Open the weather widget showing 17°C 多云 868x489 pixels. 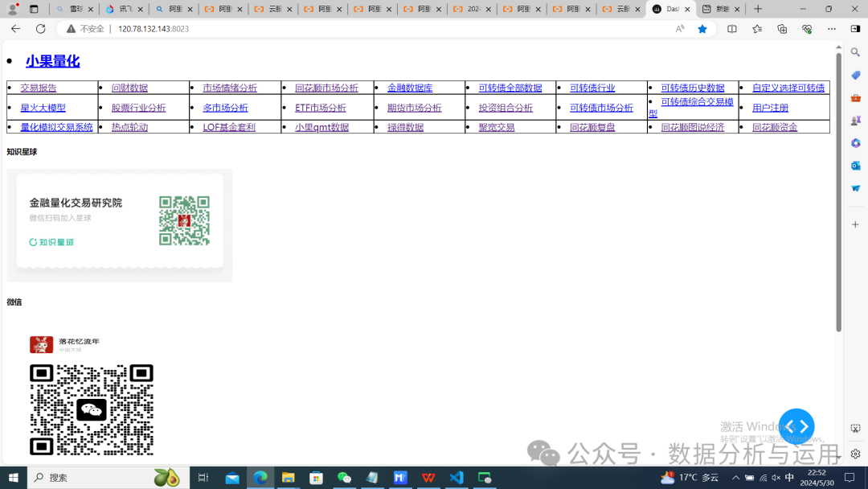pyautogui.click(x=690, y=478)
